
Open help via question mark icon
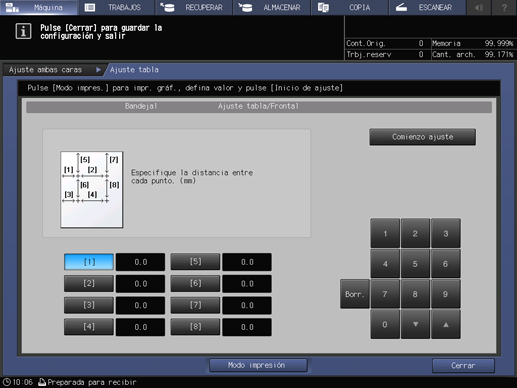pyautogui.click(x=504, y=7)
